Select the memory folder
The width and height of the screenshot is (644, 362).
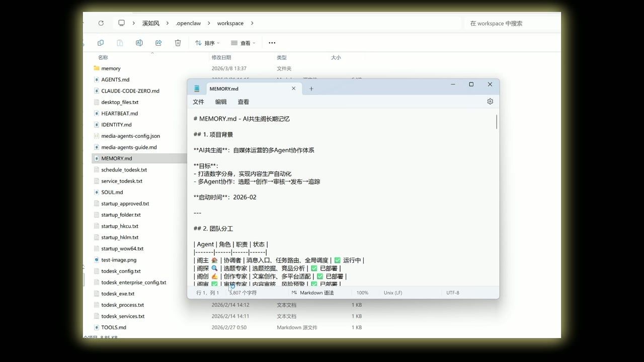pos(111,68)
